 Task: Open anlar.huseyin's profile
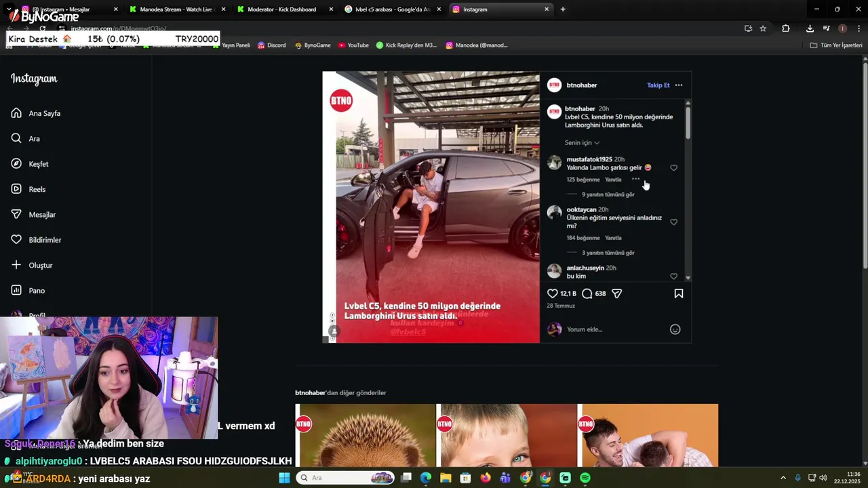pos(585,268)
